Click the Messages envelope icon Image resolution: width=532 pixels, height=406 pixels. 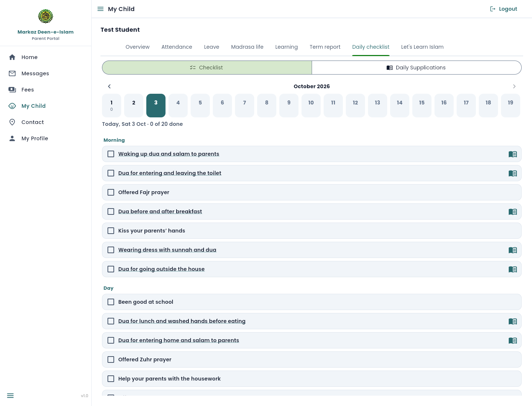click(12, 73)
